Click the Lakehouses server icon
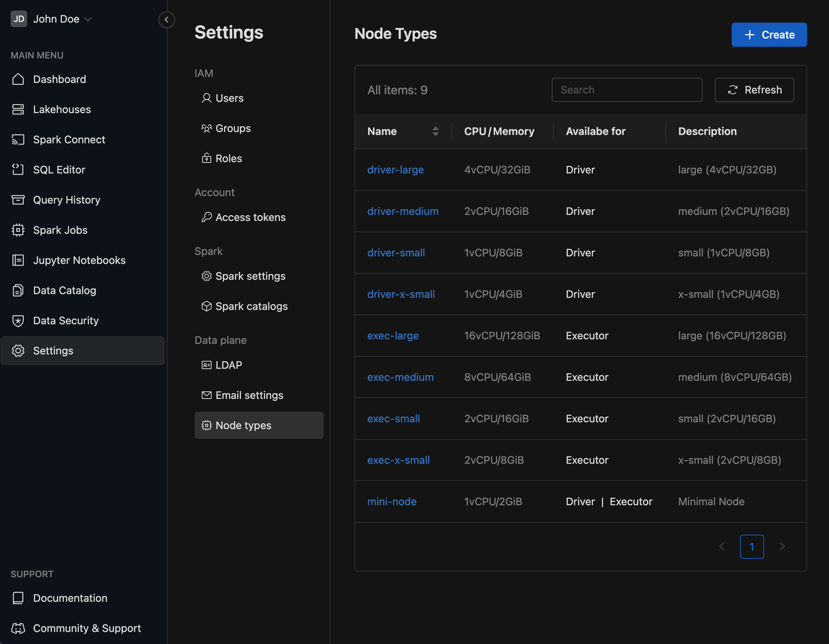 tap(18, 109)
